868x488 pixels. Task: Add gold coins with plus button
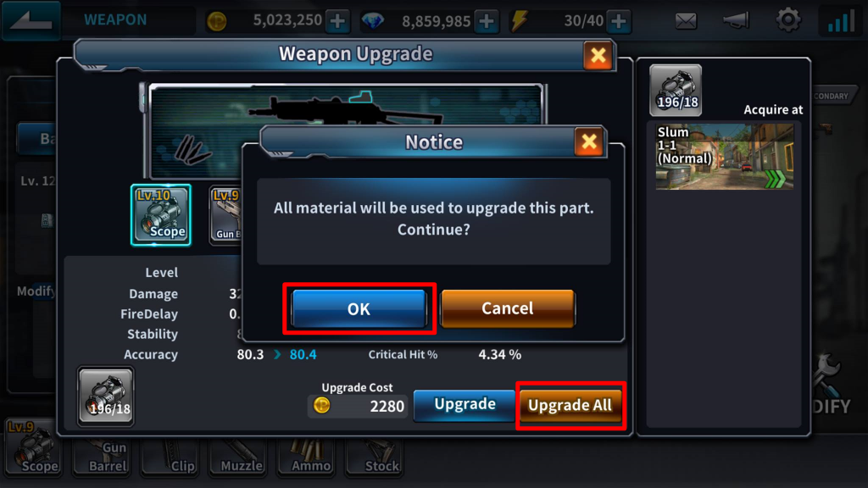coord(337,21)
